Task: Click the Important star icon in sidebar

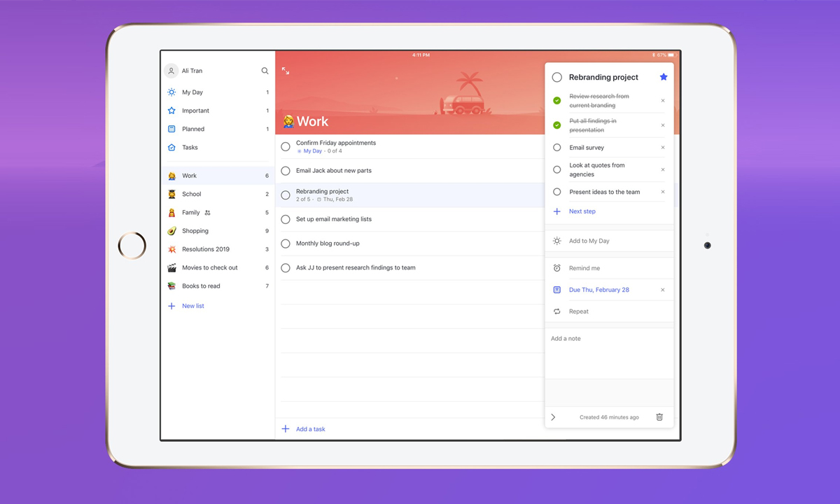Action: click(171, 111)
